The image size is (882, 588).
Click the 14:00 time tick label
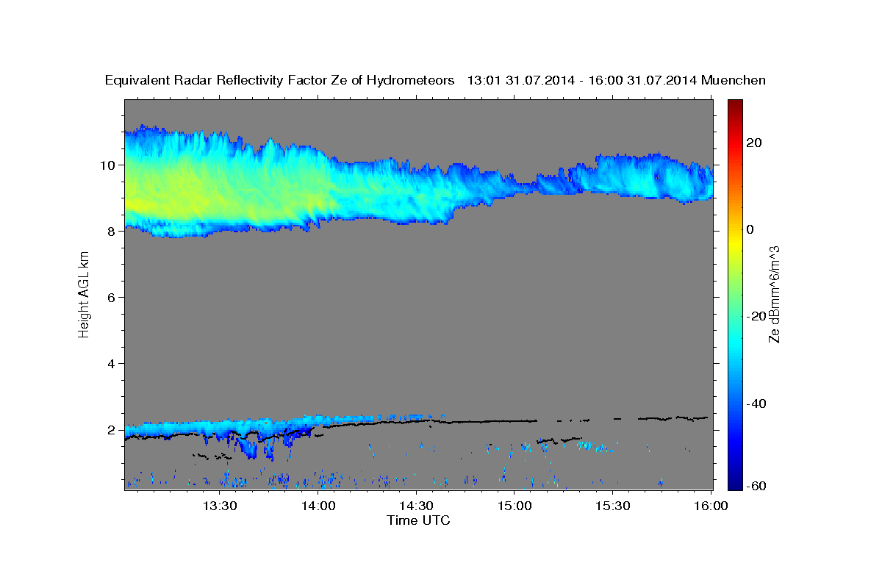pos(318,506)
